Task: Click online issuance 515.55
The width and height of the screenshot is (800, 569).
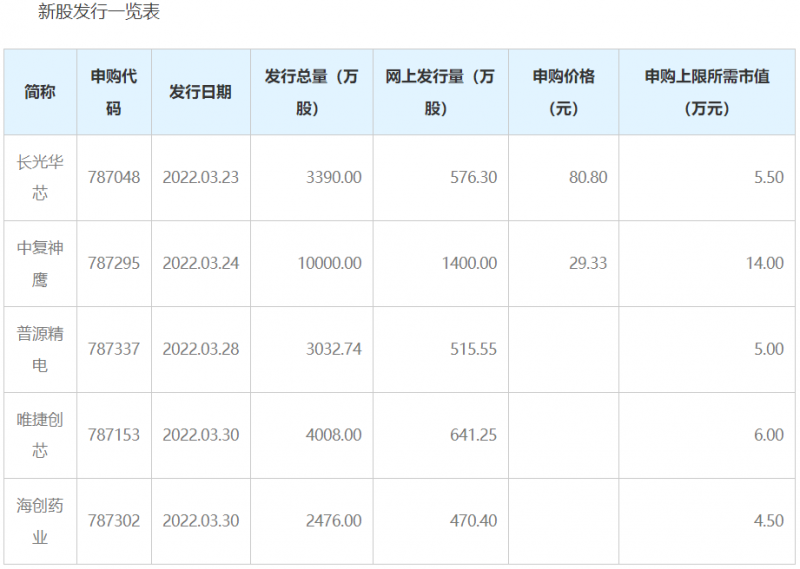Action: 473,350
